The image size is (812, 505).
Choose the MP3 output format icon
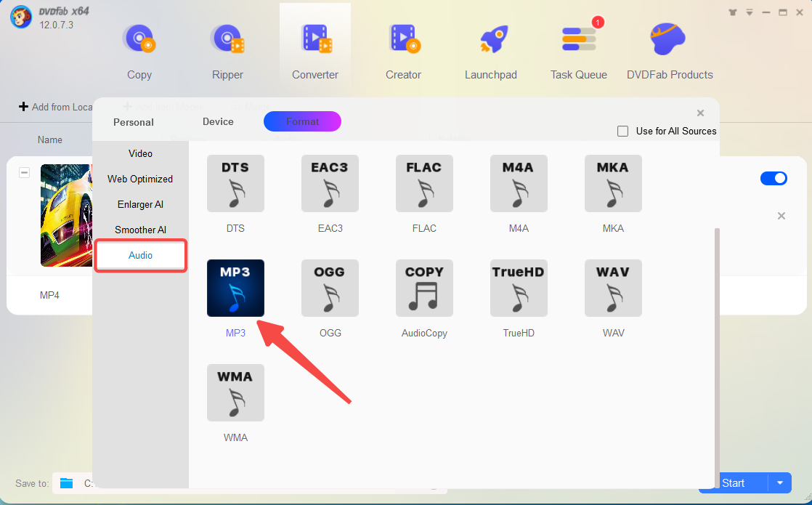pyautogui.click(x=235, y=288)
